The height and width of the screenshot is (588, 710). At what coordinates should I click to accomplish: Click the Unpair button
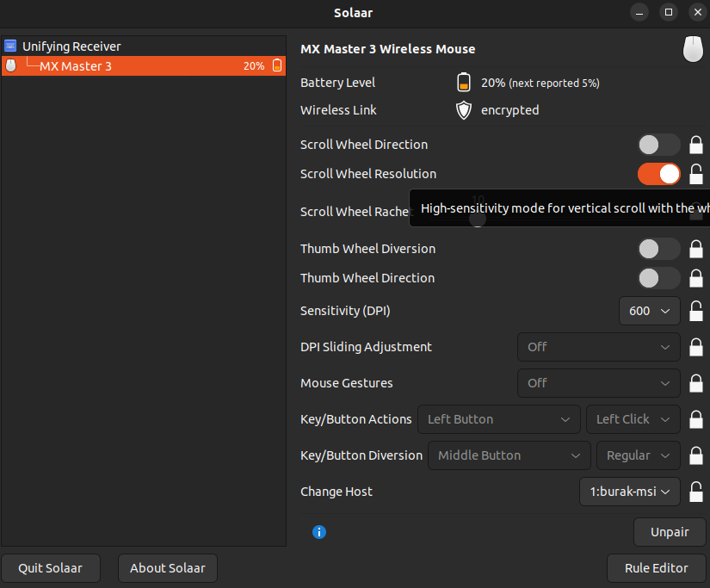point(670,532)
